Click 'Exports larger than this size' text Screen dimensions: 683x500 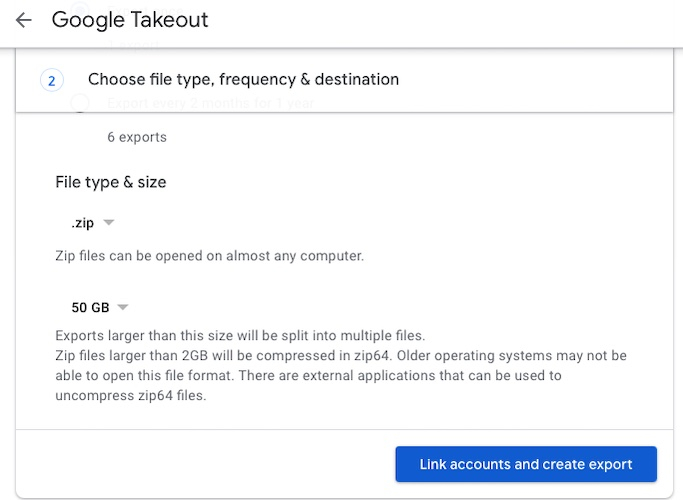click(x=240, y=335)
